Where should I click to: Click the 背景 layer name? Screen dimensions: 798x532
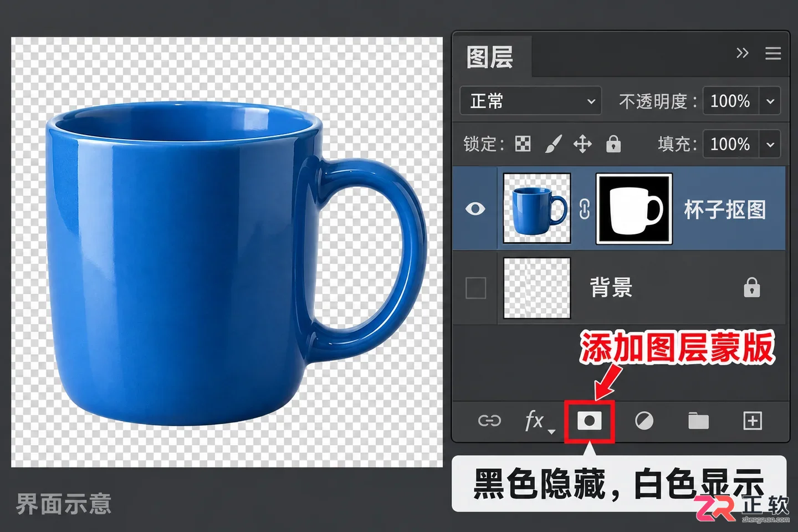(611, 288)
